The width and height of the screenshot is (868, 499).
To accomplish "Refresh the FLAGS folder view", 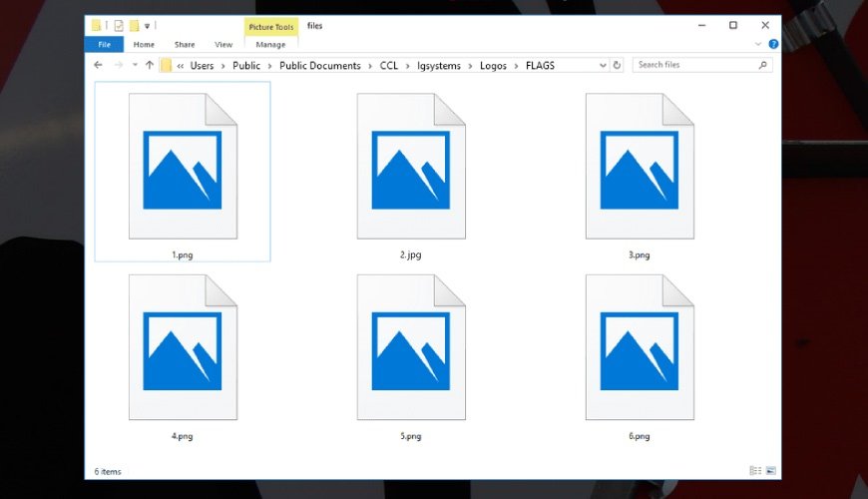I will click(617, 65).
